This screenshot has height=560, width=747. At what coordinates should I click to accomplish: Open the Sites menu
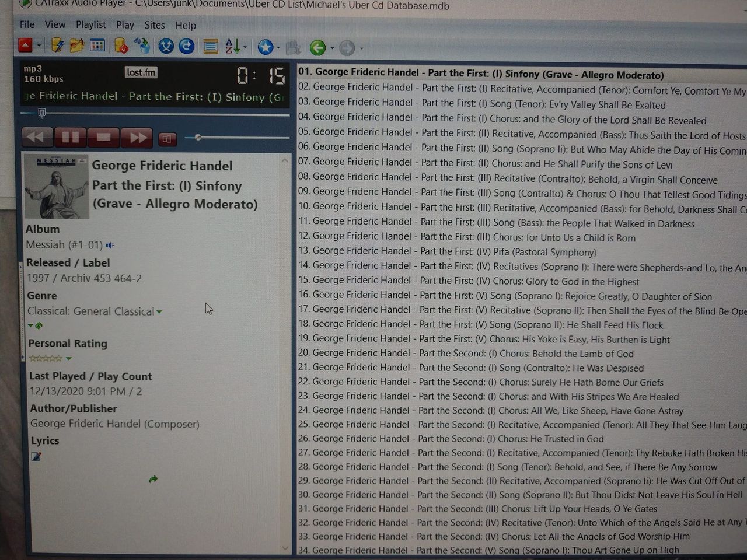coord(155,25)
